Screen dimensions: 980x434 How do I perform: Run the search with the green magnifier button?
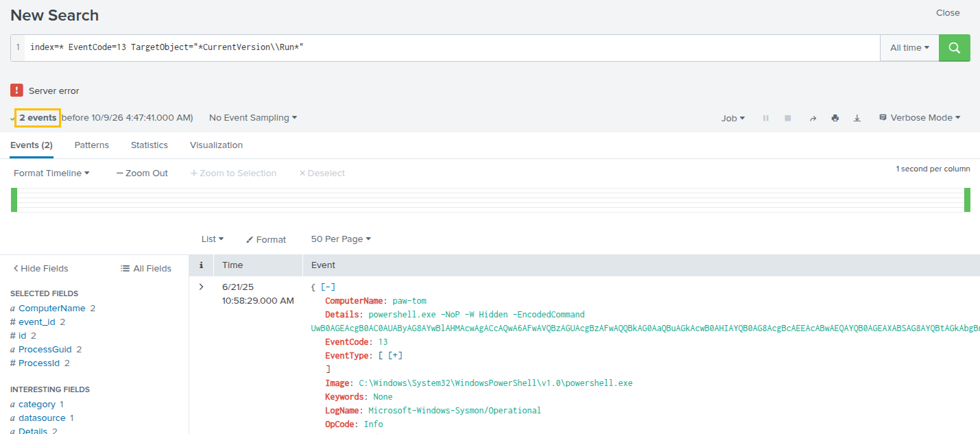(x=954, y=48)
